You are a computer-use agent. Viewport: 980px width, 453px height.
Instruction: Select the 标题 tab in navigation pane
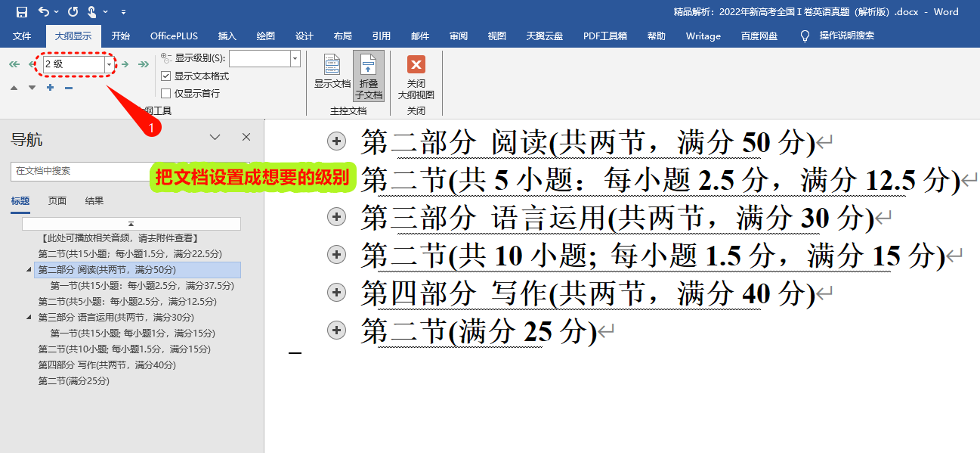(20, 201)
